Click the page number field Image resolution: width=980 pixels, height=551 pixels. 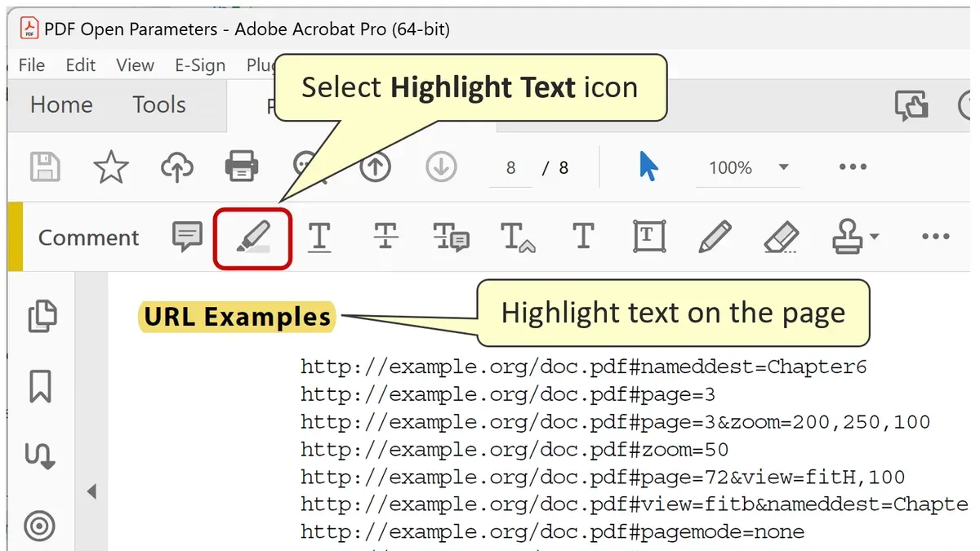(511, 168)
